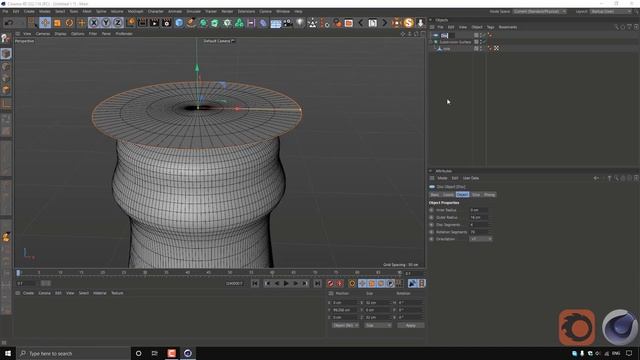Go to the end of the timeline

[317, 283]
